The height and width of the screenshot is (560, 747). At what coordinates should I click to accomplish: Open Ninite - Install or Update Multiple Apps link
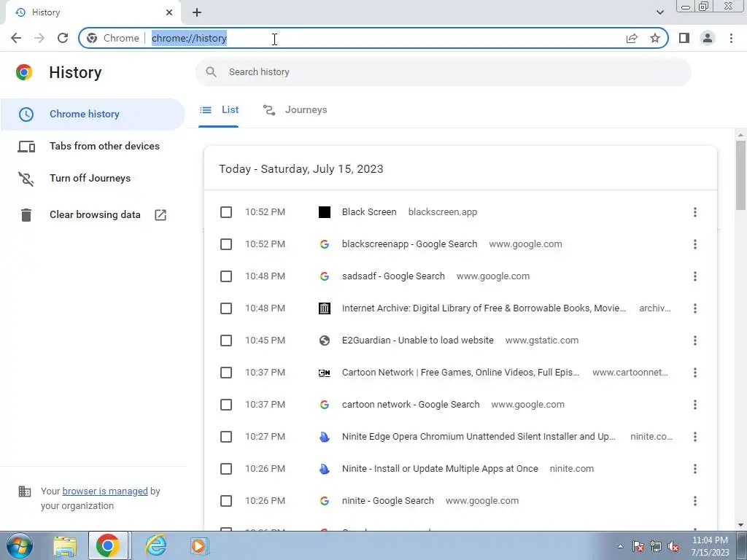(x=440, y=469)
